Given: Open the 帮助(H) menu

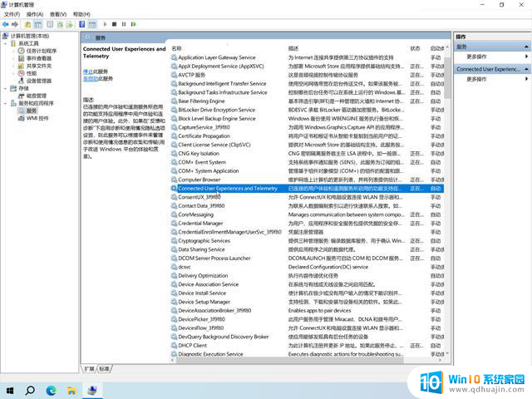Looking at the screenshot, I should coord(81,14).
